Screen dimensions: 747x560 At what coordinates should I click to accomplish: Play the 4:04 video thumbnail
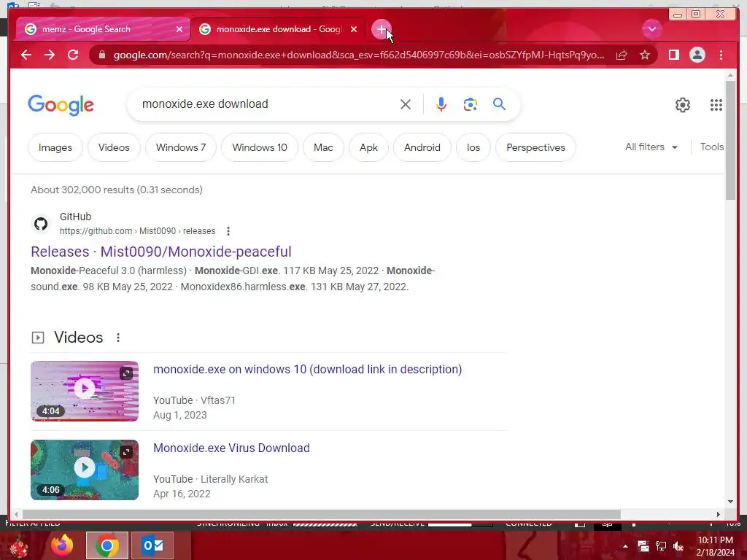[85, 391]
